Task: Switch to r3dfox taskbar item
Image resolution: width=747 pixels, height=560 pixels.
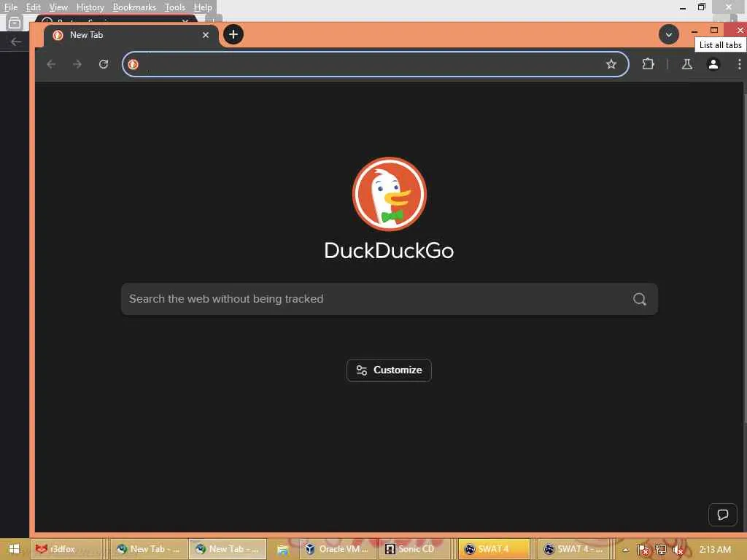Action: (66, 549)
